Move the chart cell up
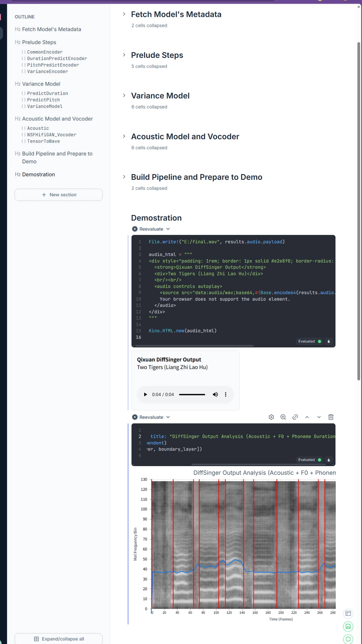This screenshot has height=644, width=362. [x=307, y=417]
